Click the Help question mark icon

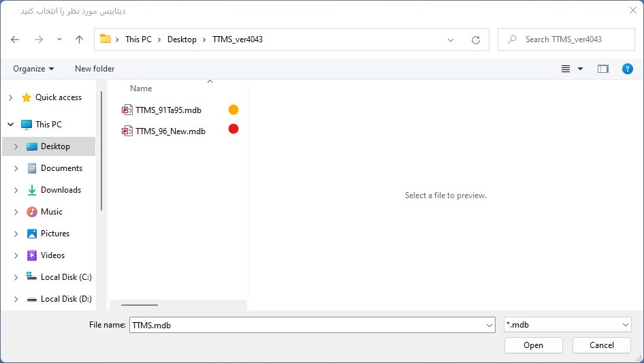tap(627, 69)
